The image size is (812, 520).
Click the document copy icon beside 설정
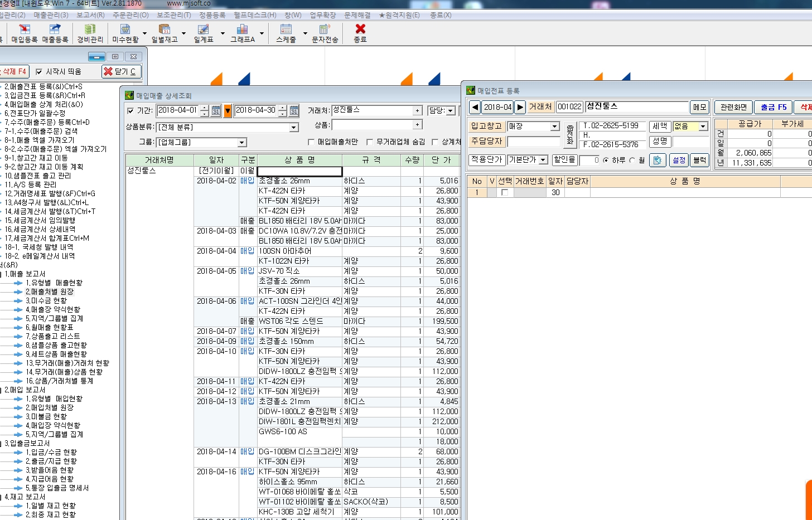point(658,160)
